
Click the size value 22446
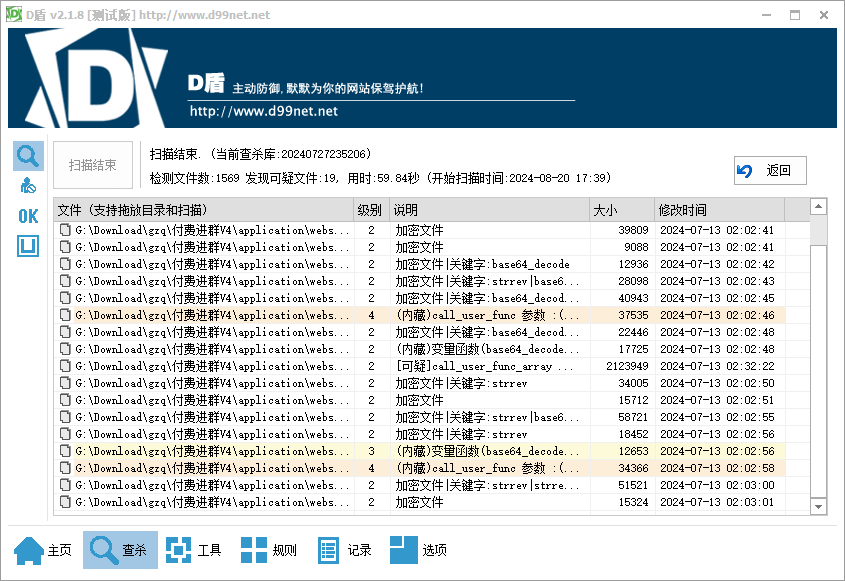[x=633, y=333]
